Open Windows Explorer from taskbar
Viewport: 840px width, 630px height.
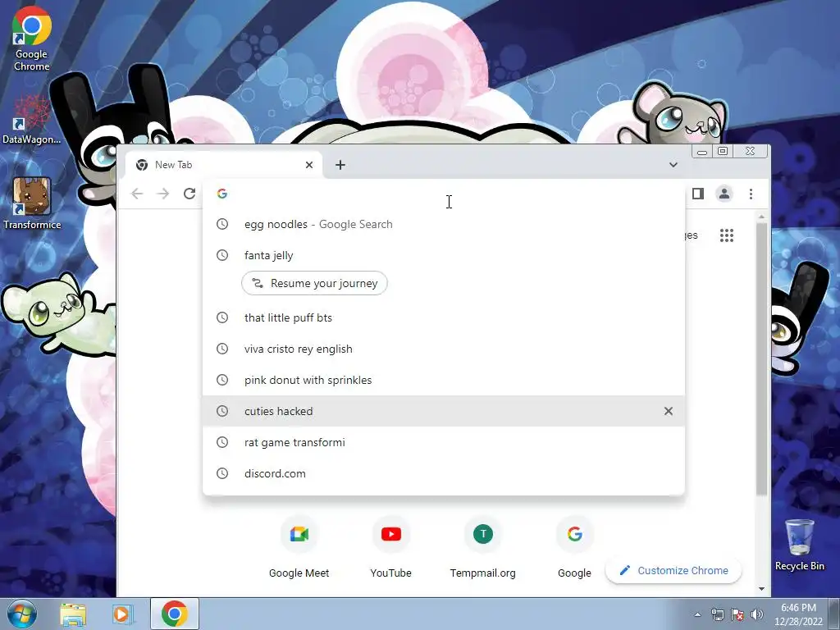coord(73,614)
